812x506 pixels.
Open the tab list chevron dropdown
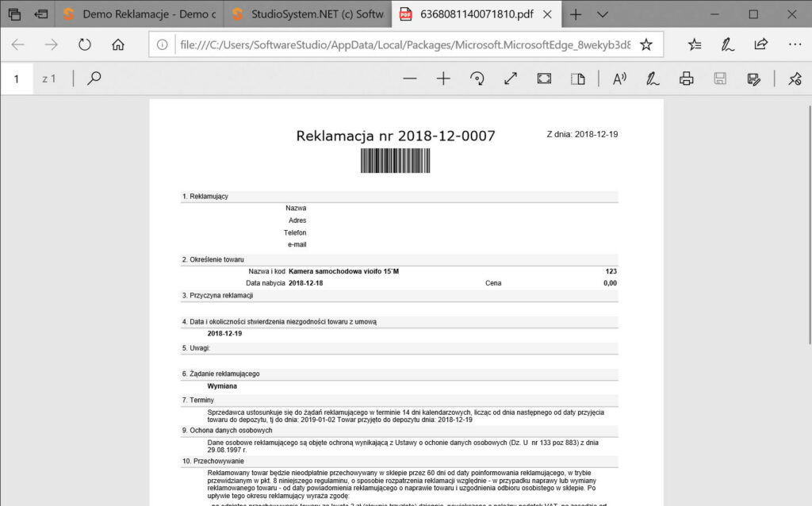[x=603, y=14]
